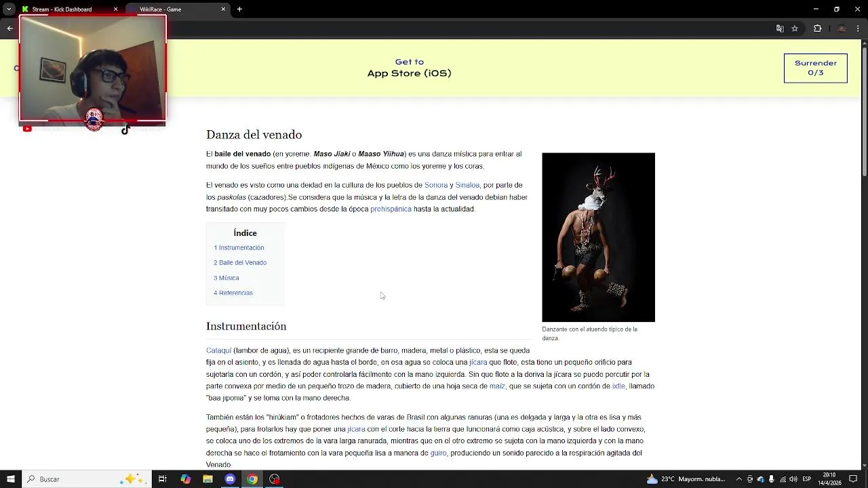This screenshot has height=488, width=868.
Task: Show hidden system tray icons
Action: click(x=739, y=479)
